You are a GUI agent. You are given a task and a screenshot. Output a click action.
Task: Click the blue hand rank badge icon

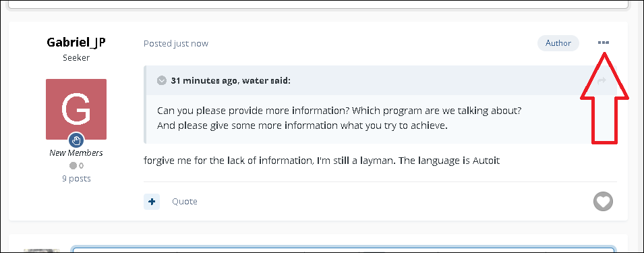point(76,140)
